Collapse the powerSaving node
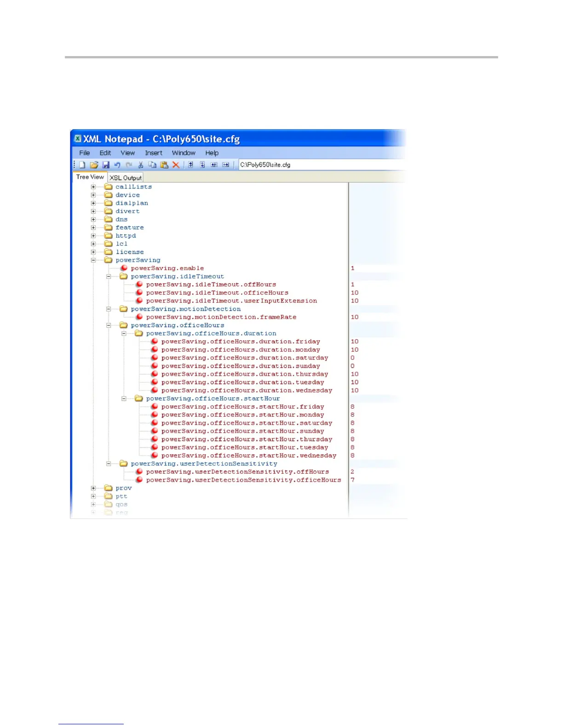 tap(93, 260)
